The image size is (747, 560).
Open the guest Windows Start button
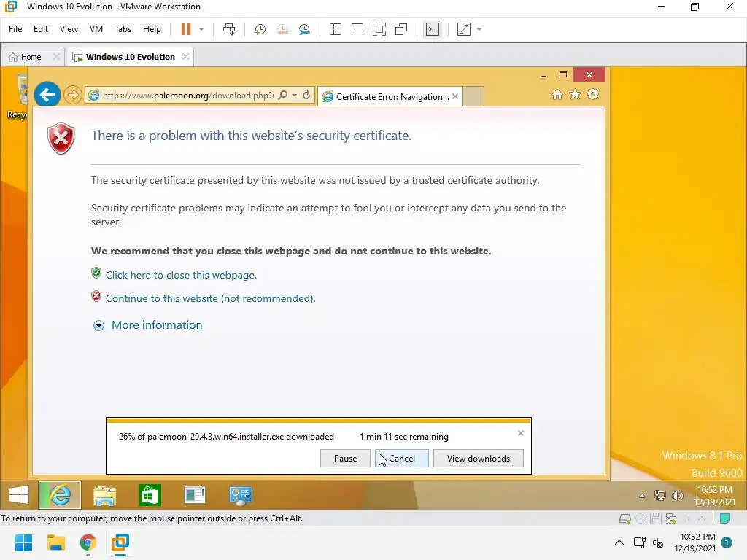(19, 495)
